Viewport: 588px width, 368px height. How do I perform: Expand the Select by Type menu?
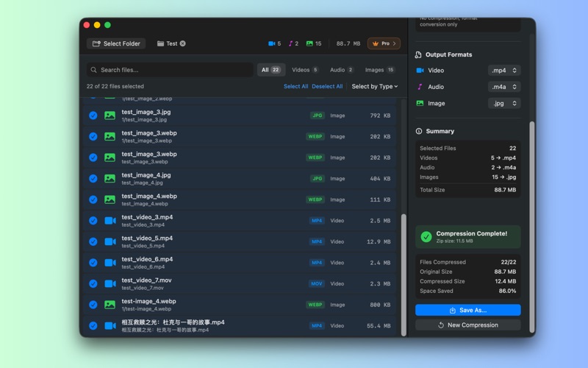pyautogui.click(x=374, y=86)
